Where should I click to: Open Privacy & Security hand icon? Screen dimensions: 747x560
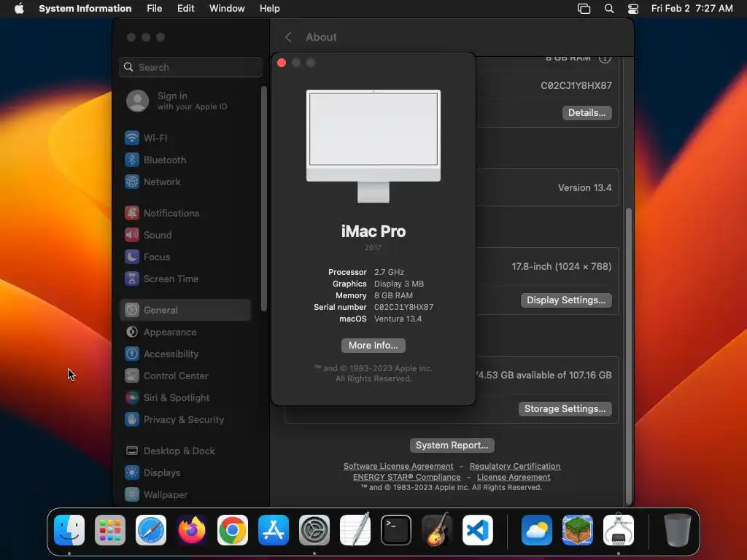(x=132, y=419)
